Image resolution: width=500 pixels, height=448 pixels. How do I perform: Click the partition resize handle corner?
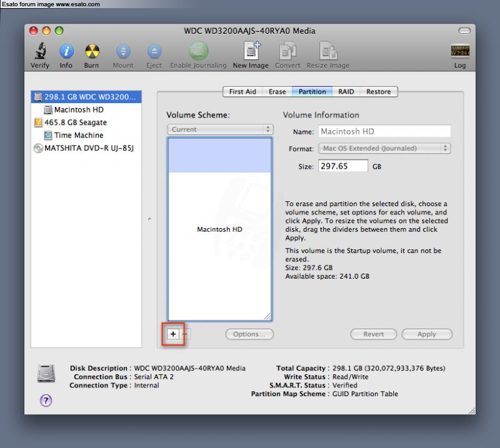pos(267,316)
